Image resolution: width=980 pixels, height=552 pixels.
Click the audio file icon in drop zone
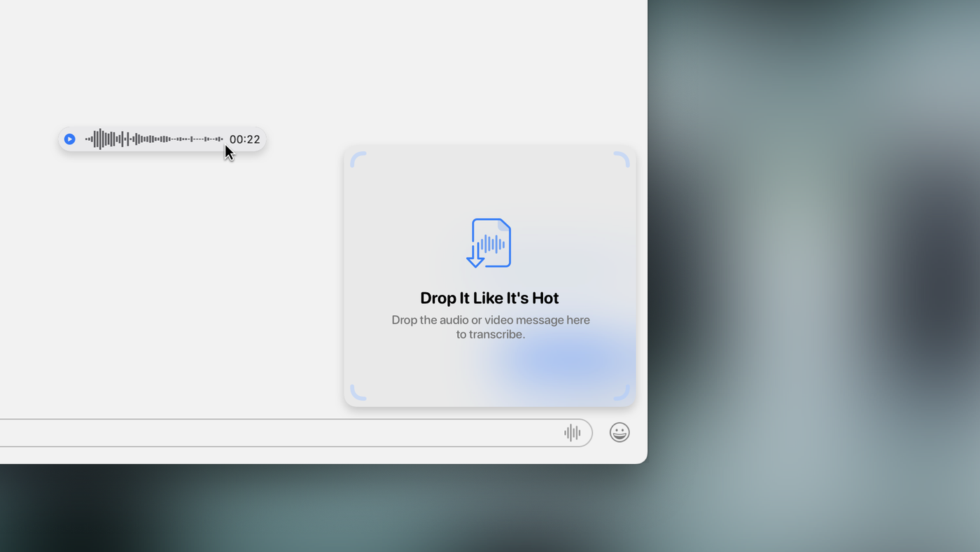pyautogui.click(x=490, y=242)
